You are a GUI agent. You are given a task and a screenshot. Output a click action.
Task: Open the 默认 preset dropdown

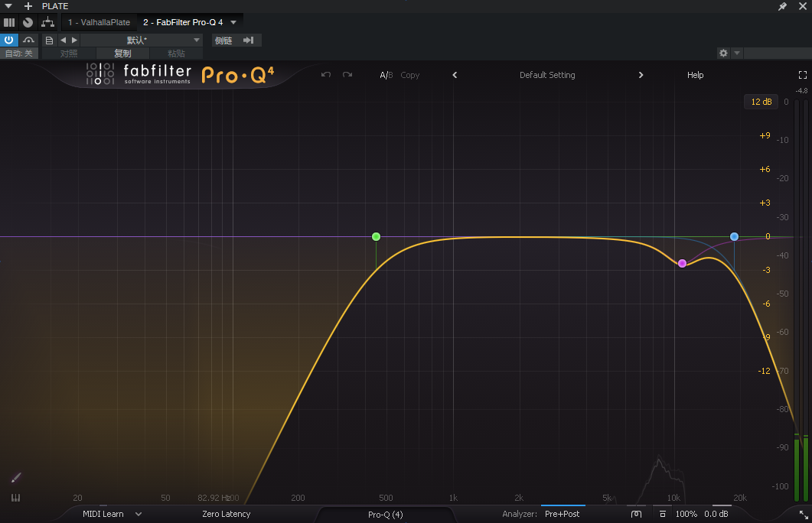click(x=141, y=41)
